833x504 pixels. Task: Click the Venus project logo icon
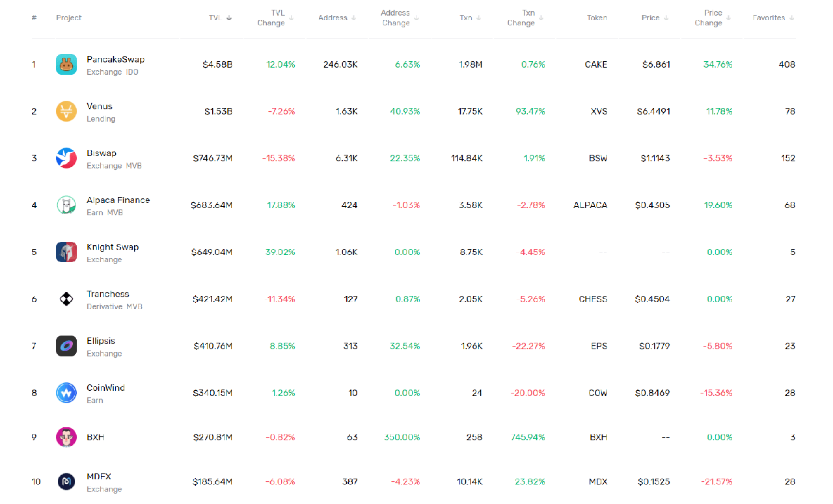(x=66, y=111)
